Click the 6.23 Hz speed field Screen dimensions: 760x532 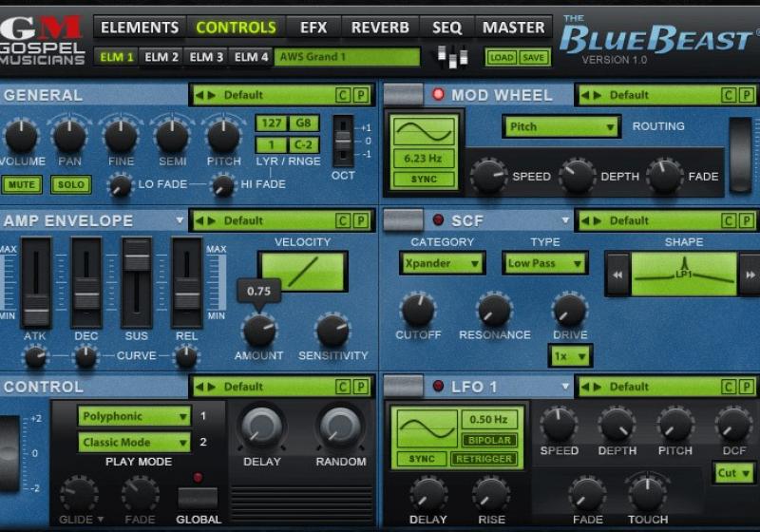[424, 159]
